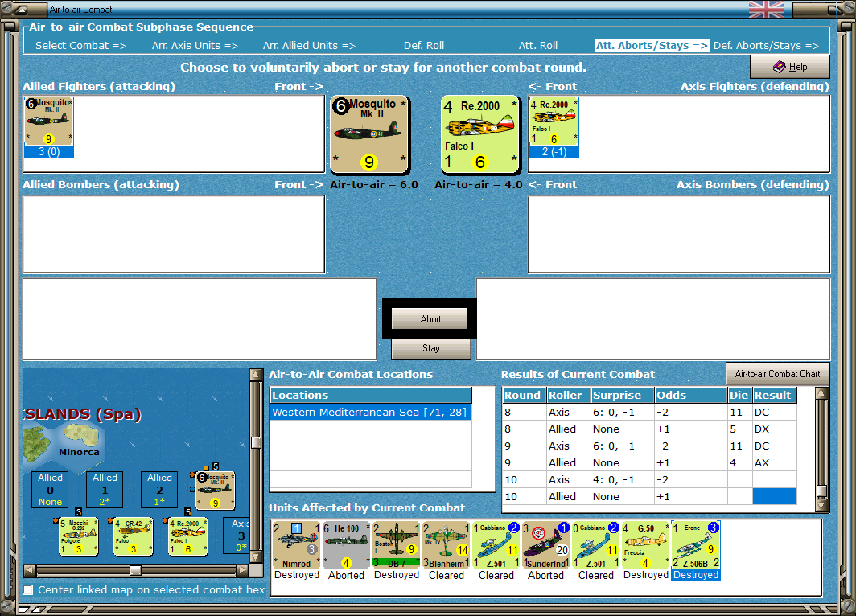Select the He 100 aborted unit counter
The width and height of the screenshot is (856, 616).
346,545
